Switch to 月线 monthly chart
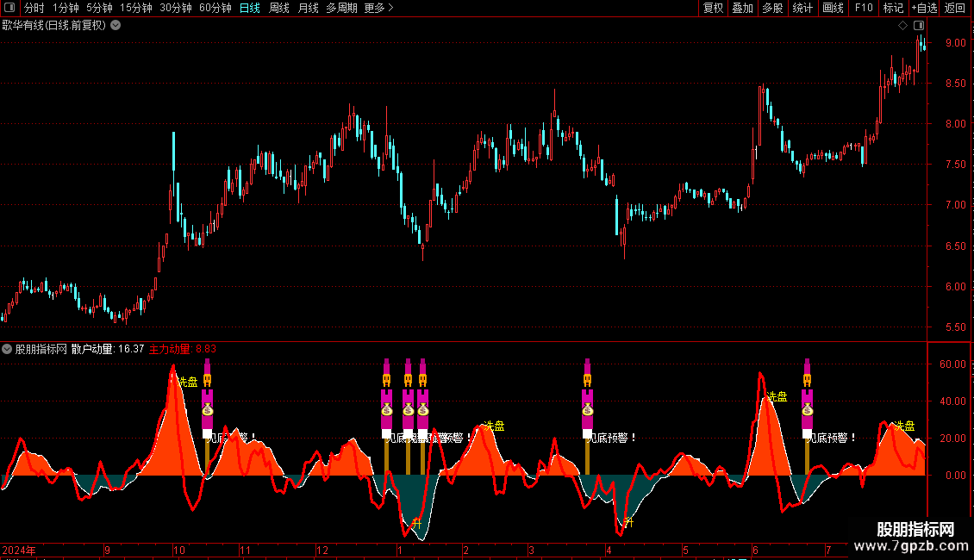 pos(308,8)
